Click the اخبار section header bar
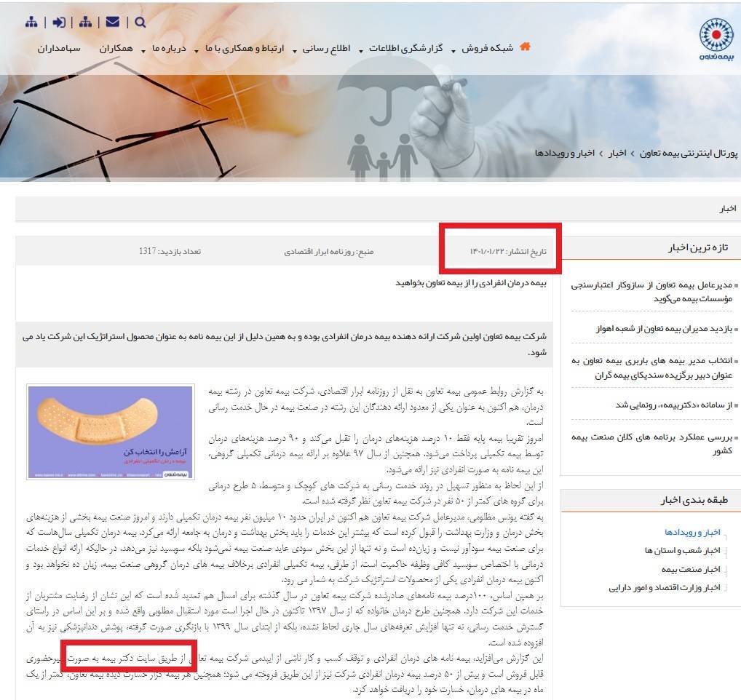This screenshot has height=700, width=741. coord(378,208)
